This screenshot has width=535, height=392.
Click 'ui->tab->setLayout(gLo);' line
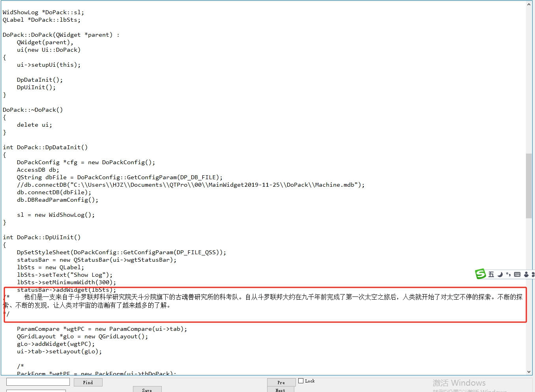coord(59,351)
